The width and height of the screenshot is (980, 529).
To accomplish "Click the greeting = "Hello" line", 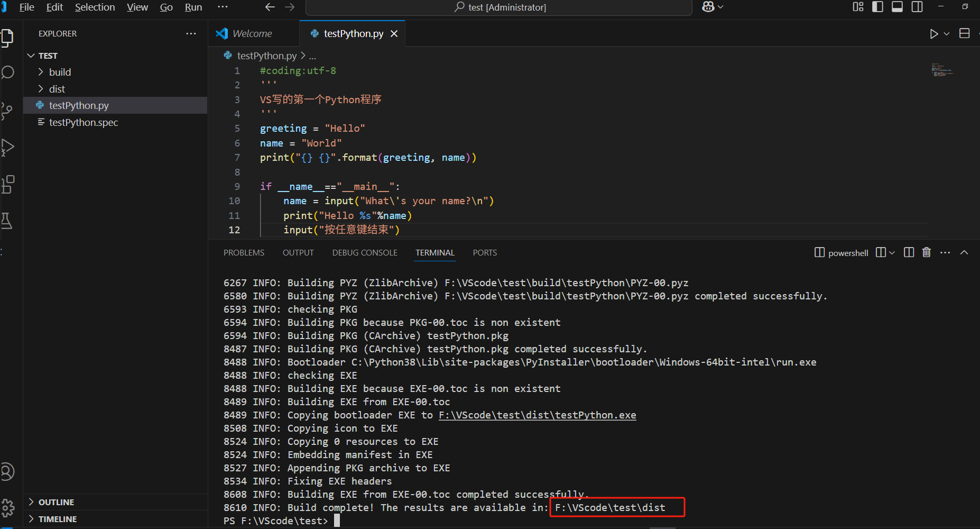I will pos(312,129).
